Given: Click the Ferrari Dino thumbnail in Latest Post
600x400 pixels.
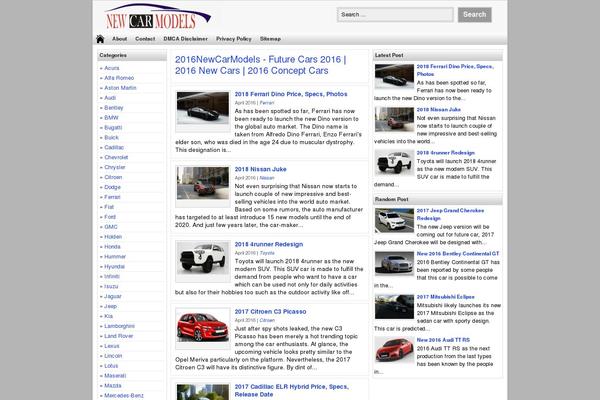Looking at the screenshot, I should tap(394, 76).
